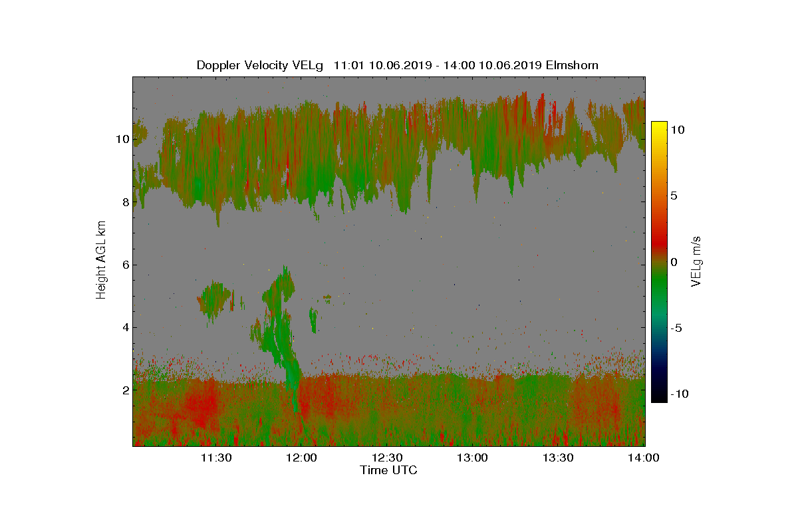Image resolution: width=798 pixels, height=532 pixels.
Task: Click the 14:00 time axis label
Action: pos(644,458)
